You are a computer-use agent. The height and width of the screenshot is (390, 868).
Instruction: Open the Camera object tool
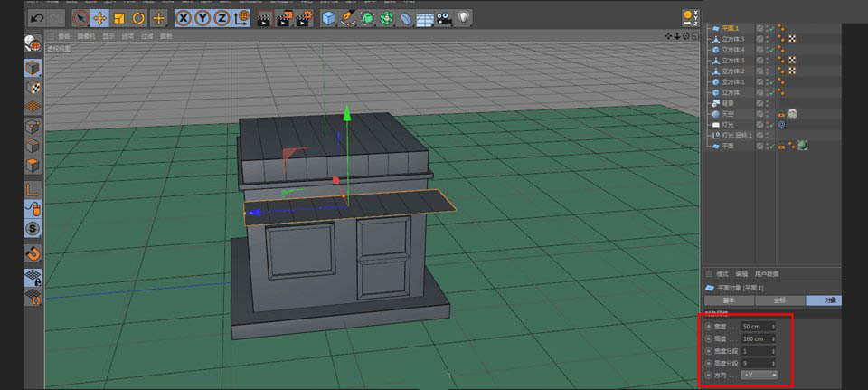444,17
